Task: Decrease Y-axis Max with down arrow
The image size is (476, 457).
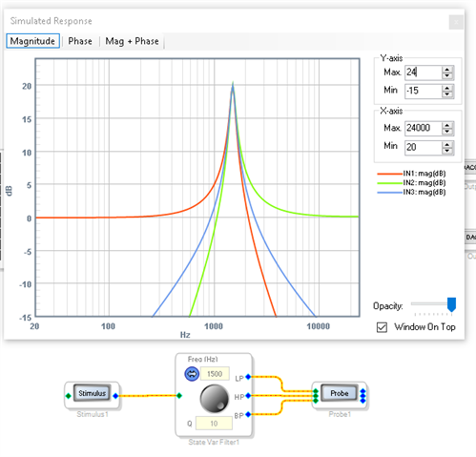Action: [x=447, y=75]
